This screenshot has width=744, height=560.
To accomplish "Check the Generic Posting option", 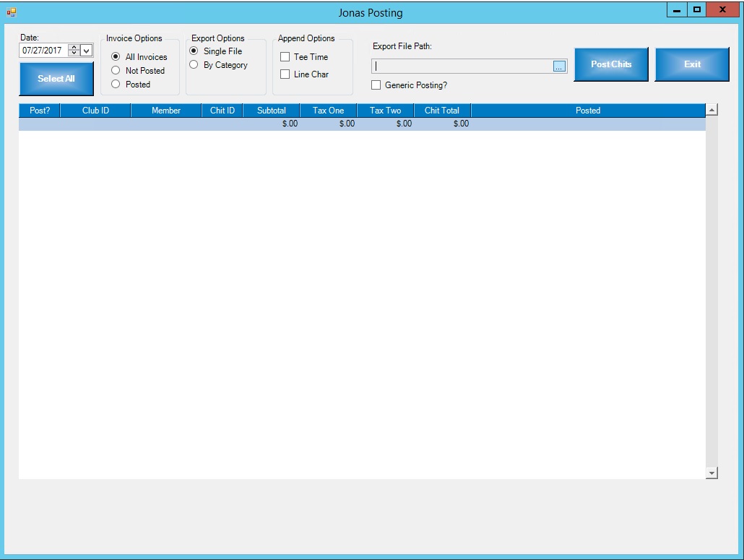I will point(376,85).
